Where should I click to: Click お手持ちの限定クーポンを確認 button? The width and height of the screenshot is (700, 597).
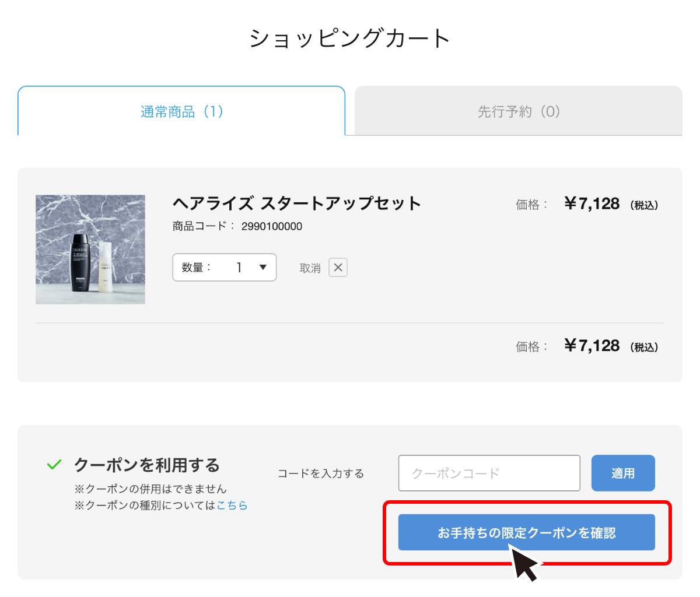[526, 532]
